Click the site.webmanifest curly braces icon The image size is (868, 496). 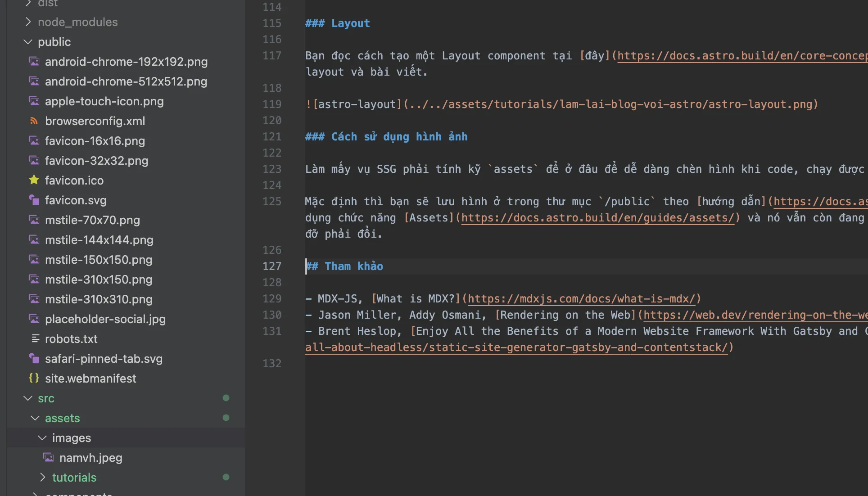[34, 378]
